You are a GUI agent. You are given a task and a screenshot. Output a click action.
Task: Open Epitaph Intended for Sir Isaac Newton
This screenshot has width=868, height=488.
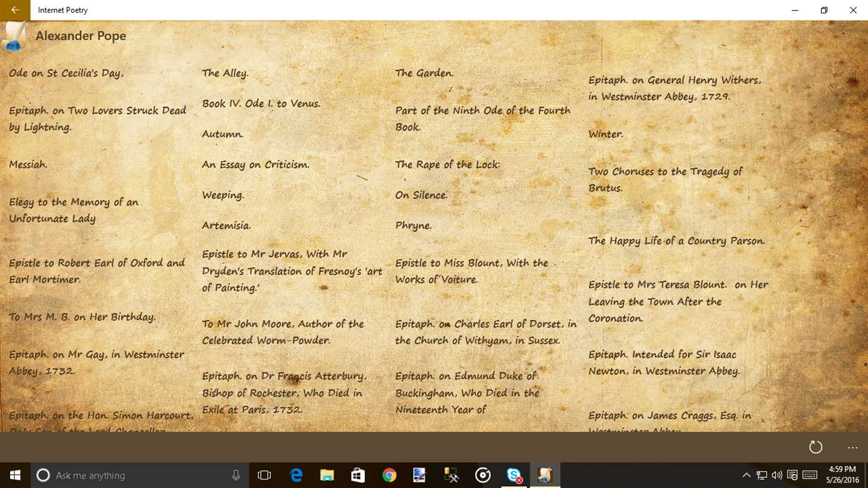click(664, 363)
